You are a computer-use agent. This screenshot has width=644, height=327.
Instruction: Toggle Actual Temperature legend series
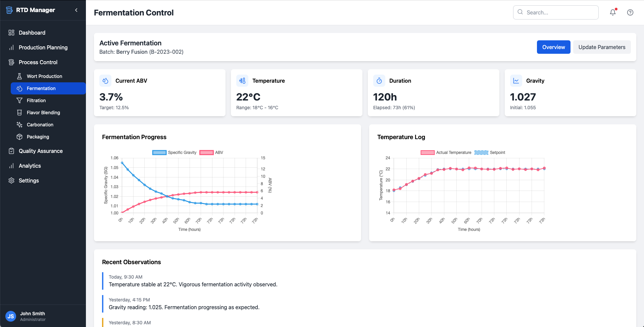[x=446, y=153]
